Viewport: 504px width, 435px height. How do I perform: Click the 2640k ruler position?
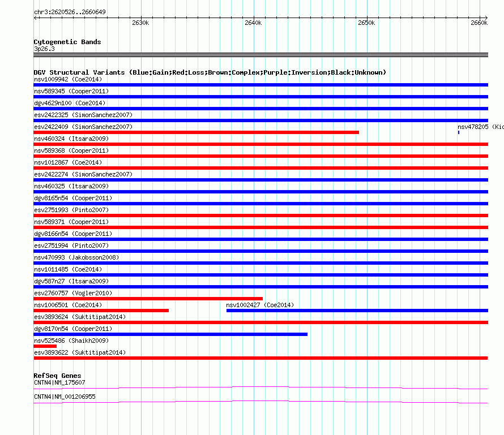[253, 23]
